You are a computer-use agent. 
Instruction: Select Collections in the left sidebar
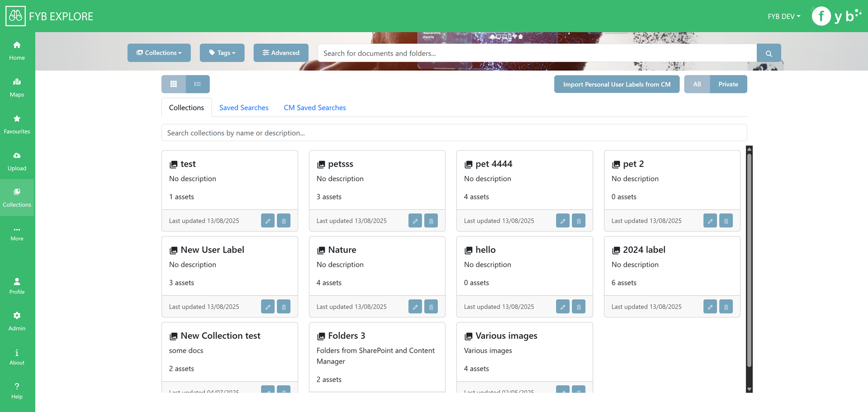tap(17, 197)
